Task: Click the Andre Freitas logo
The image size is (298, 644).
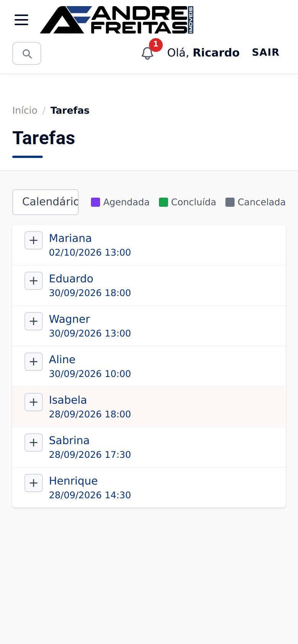Action: point(117,20)
